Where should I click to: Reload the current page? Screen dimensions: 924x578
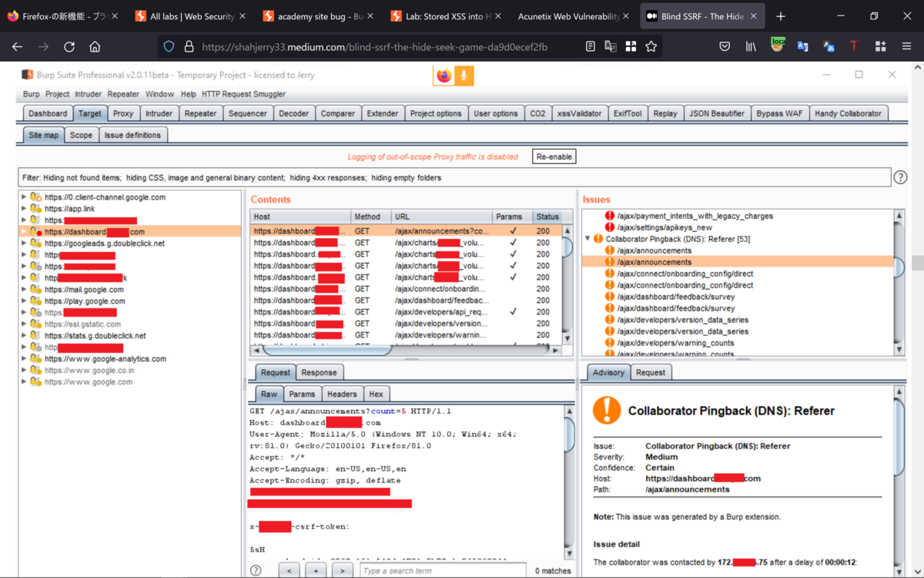pyautogui.click(x=69, y=47)
